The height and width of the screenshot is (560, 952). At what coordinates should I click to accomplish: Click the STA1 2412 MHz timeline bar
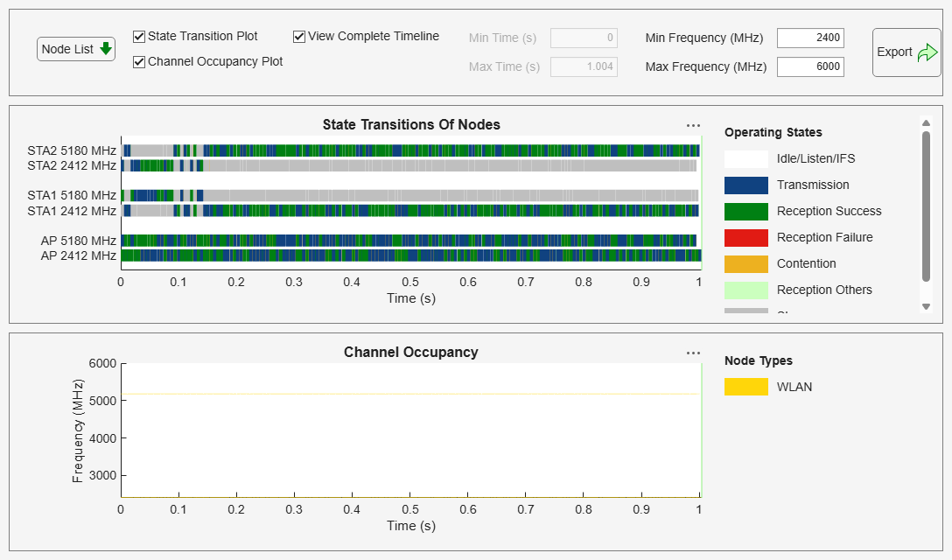(x=410, y=211)
